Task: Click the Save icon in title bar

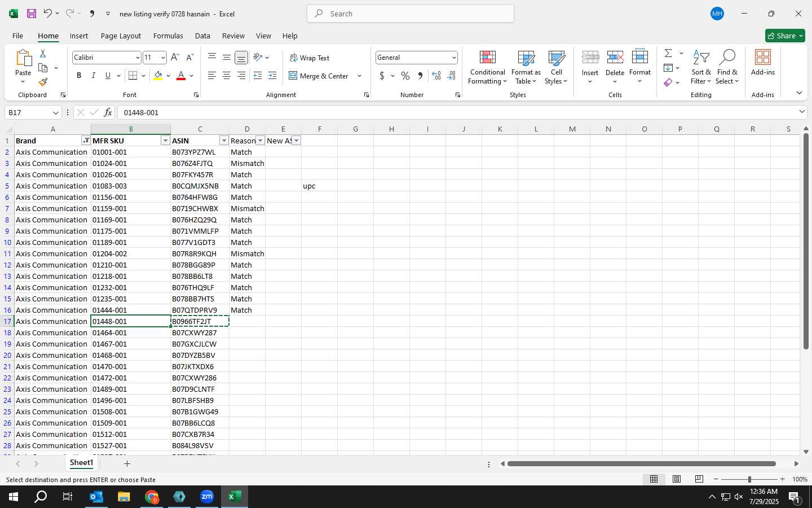Action: point(32,14)
